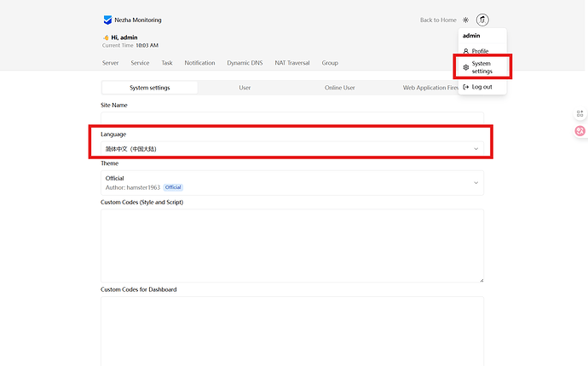
Task: Open the Web Application Firewall tab
Action: click(x=430, y=88)
